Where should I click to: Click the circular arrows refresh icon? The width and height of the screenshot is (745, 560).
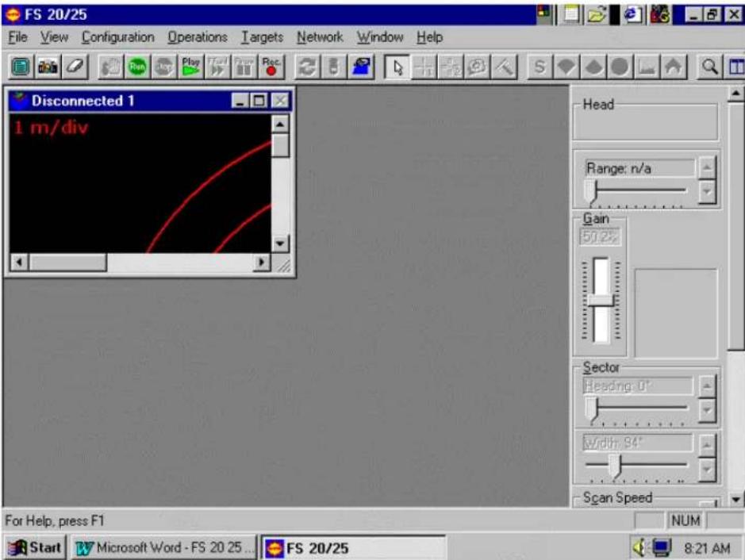(x=306, y=67)
